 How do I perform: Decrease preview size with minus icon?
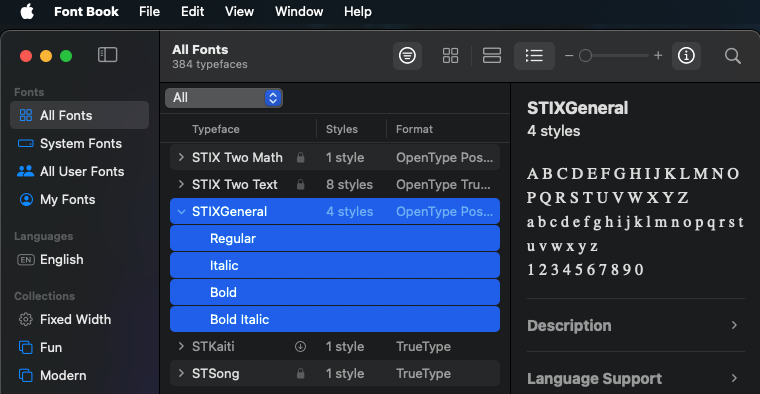coord(569,56)
